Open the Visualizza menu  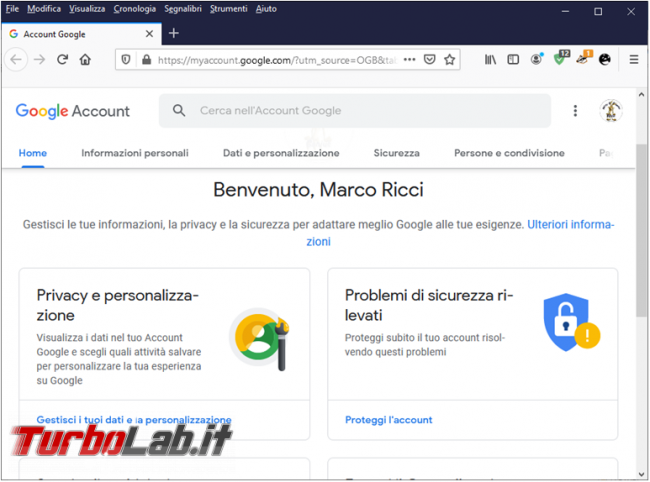(x=87, y=9)
